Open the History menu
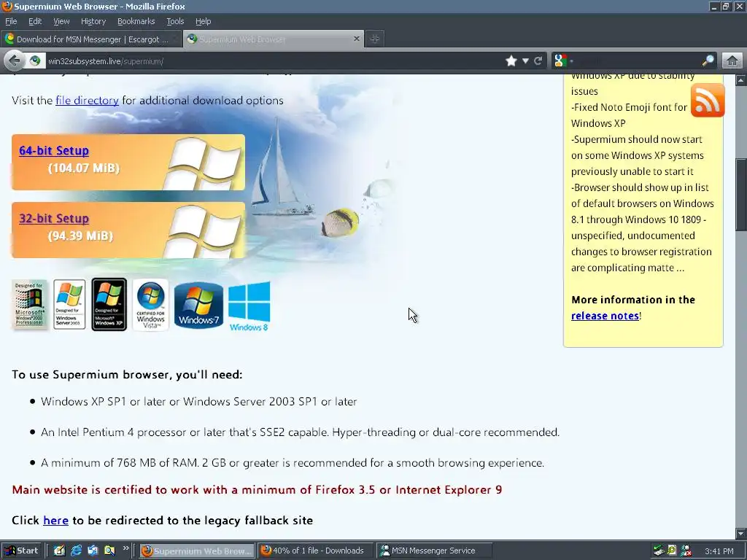Image resolution: width=747 pixels, height=560 pixels. pos(93,21)
